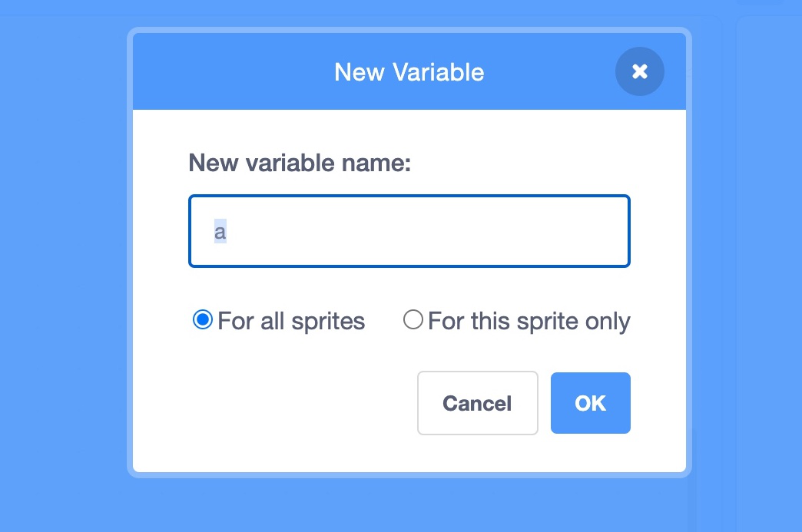The image size is (802, 532).
Task: Click the "For all sprites" label text
Action: (x=291, y=321)
